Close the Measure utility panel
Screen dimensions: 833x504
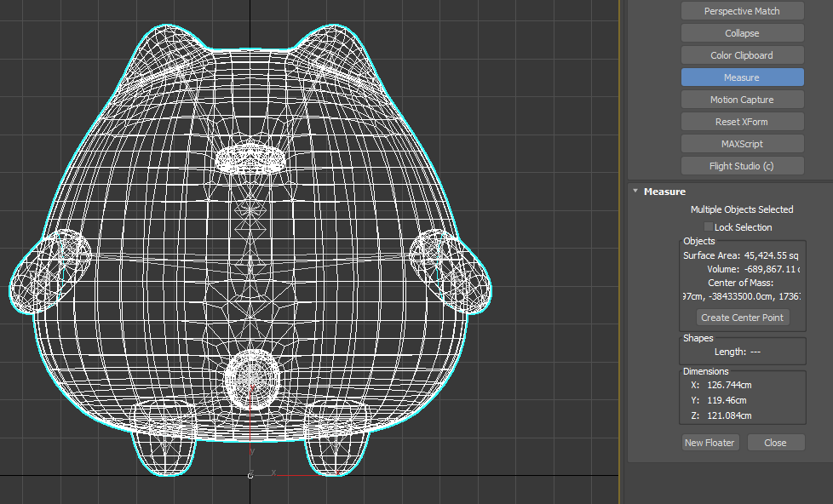[776, 443]
